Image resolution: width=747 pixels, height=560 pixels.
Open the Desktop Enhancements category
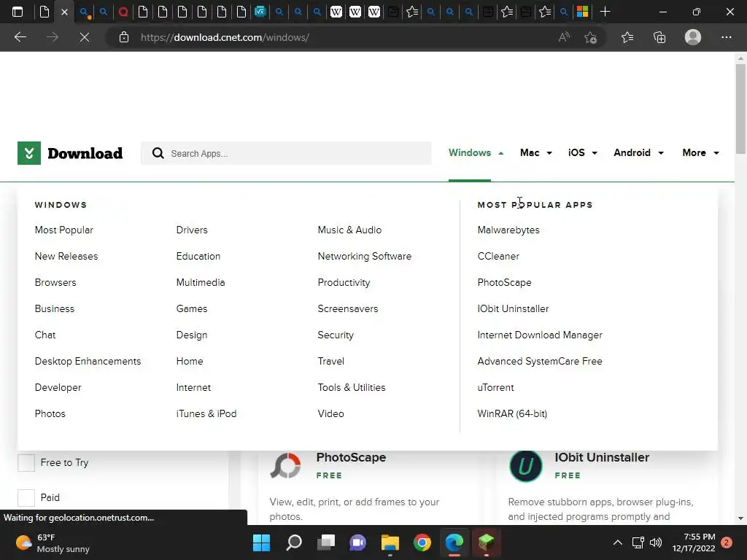[88, 362]
